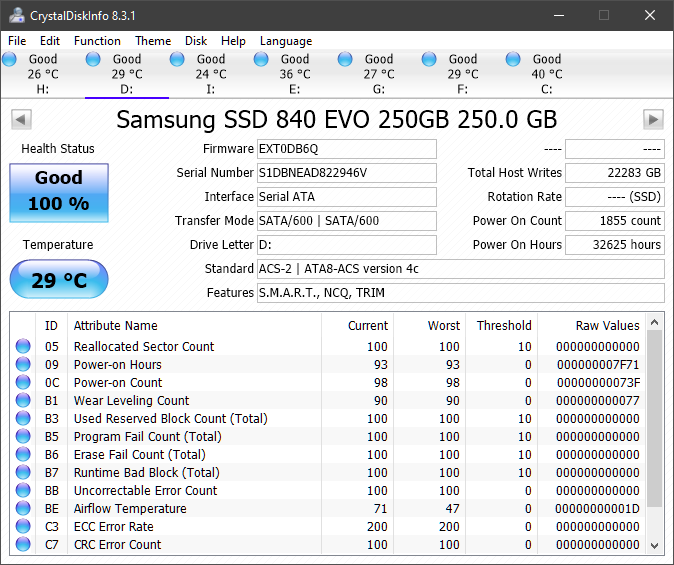Click status orb for Airflow Temperature
The width and height of the screenshot is (674, 565).
23,509
